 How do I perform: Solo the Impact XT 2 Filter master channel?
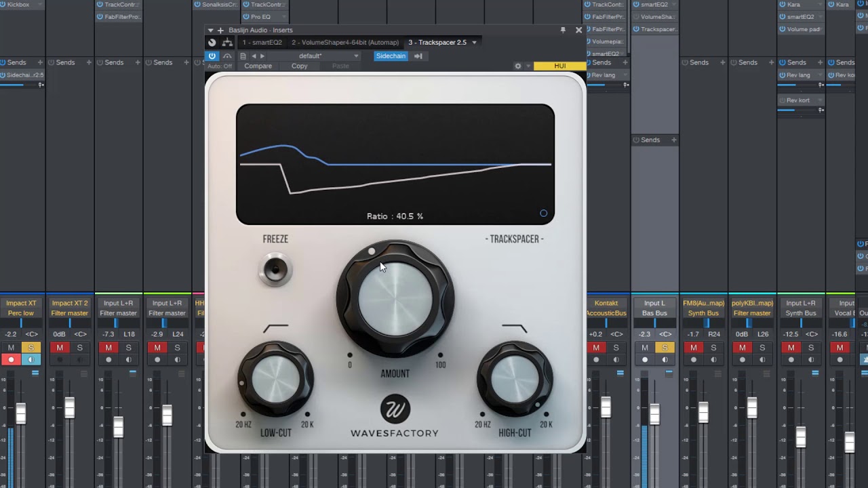click(79, 348)
